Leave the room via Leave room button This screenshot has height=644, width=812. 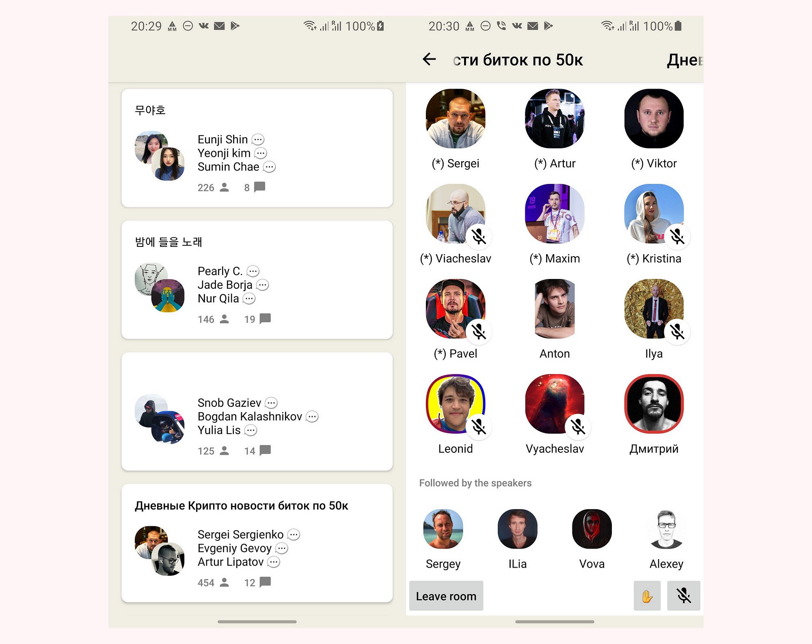[x=446, y=596]
